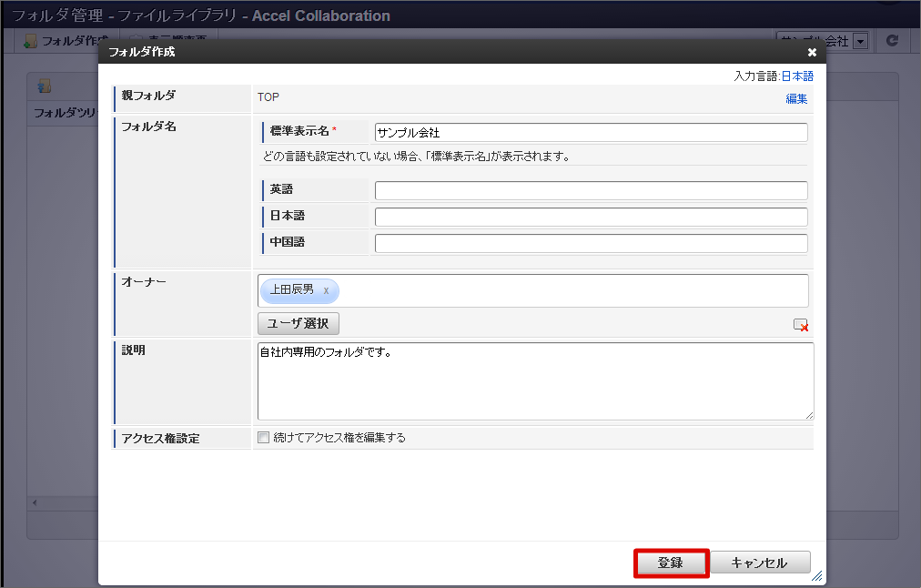
Task: Check 続けてアクセス権を編集する checkbox
Action: coord(264,438)
